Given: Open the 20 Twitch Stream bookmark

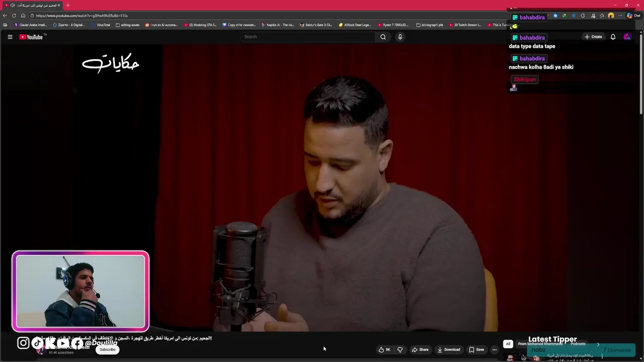Looking at the screenshot, I should (465, 25).
